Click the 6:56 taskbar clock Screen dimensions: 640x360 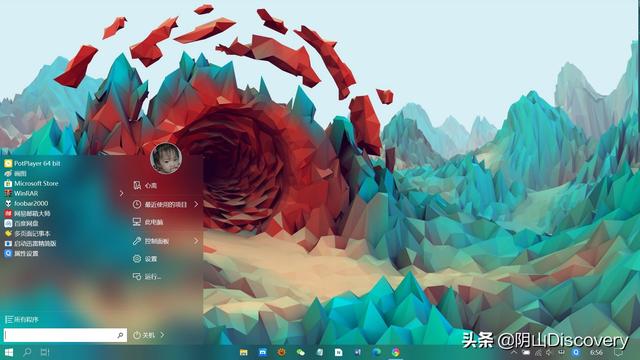pyautogui.click(x=596, y=352)
